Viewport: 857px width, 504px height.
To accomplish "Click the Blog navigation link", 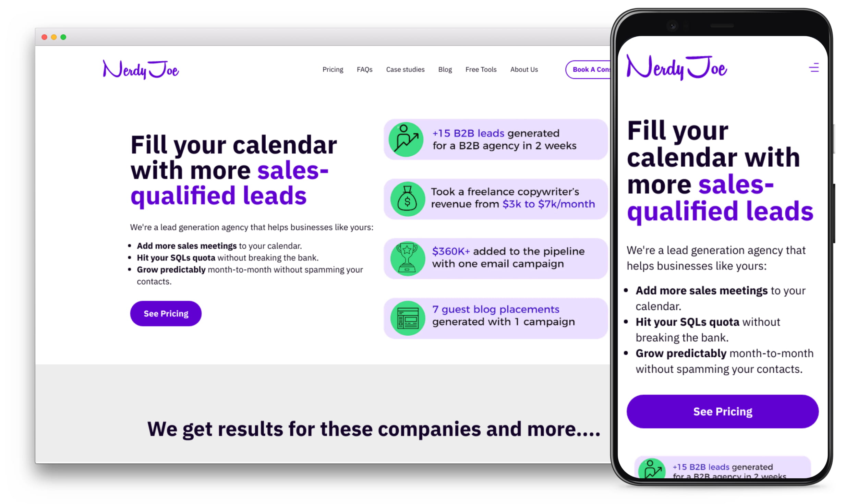I will click(444, 69).
